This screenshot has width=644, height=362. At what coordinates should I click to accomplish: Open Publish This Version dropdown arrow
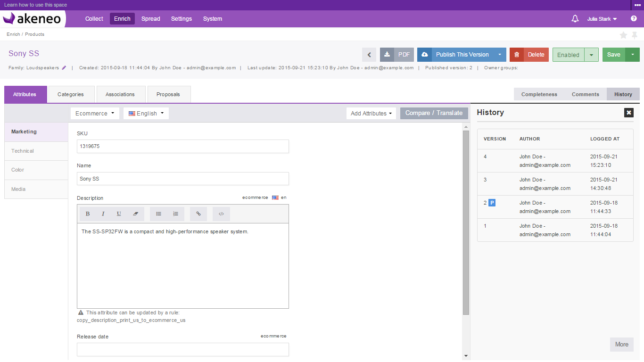[500, 55]
